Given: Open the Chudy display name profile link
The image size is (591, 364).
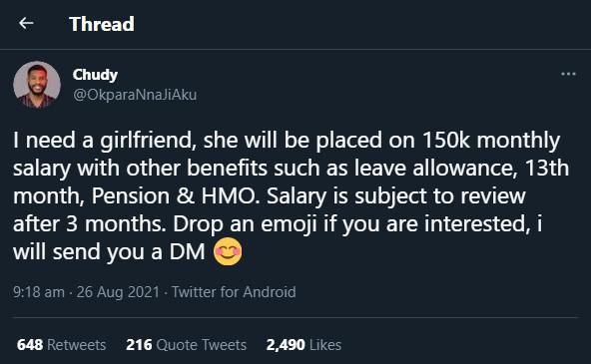Looking at the screenshot, I should (95, 75).
